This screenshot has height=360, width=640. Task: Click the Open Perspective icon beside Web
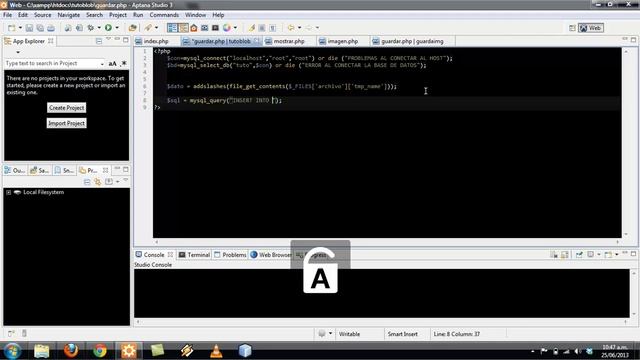(x=572, y=28)
